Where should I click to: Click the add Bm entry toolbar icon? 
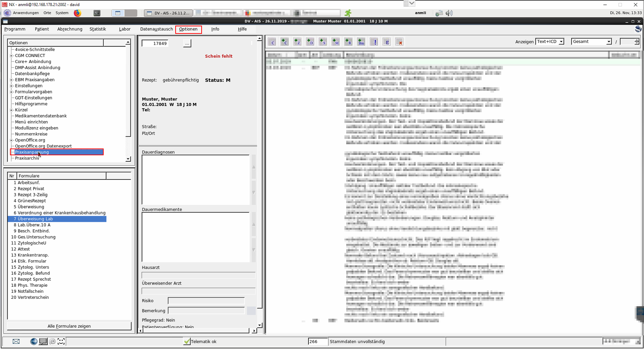[361, 42]
